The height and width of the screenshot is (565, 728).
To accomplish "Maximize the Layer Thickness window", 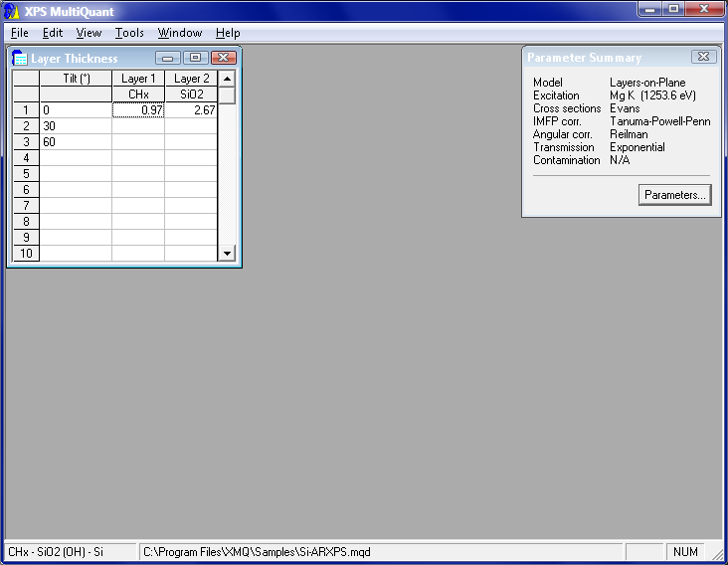I will (x=196, y=59).
